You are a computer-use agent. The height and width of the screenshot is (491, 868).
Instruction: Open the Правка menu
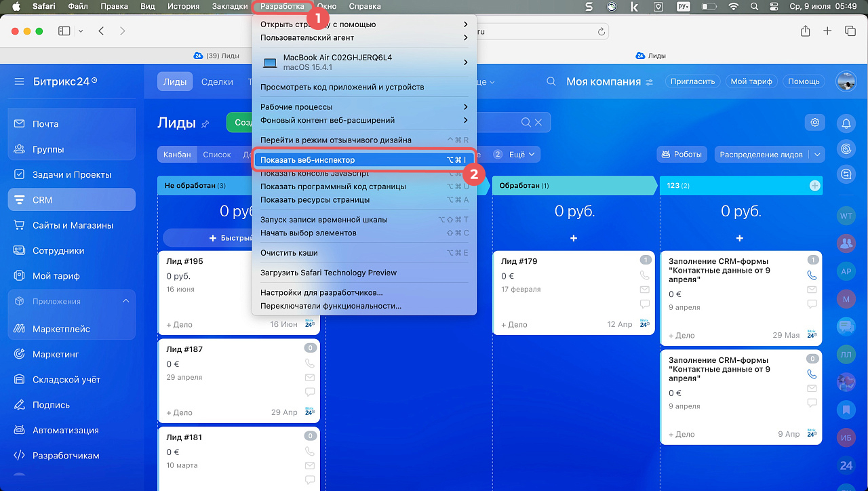coord(114,7)
